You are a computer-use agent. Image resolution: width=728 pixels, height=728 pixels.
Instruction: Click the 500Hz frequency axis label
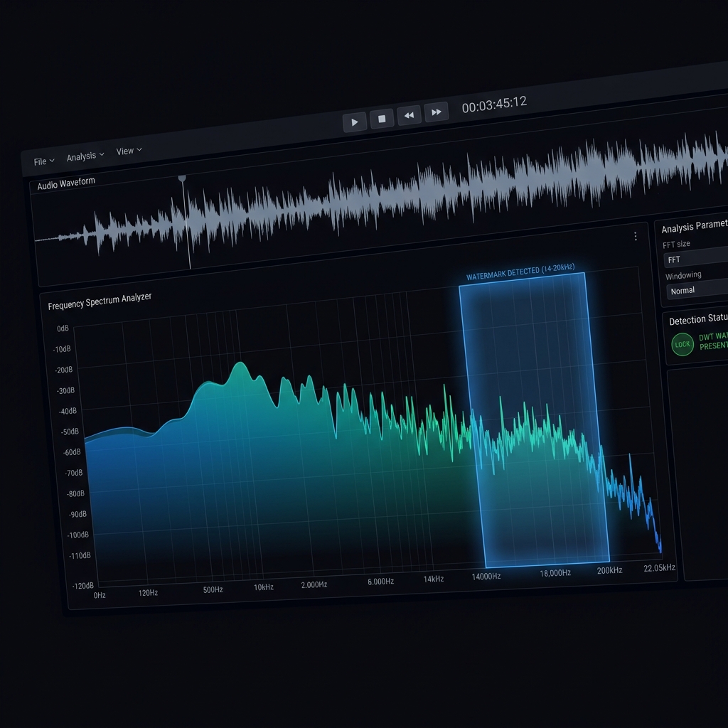(213, 589)
